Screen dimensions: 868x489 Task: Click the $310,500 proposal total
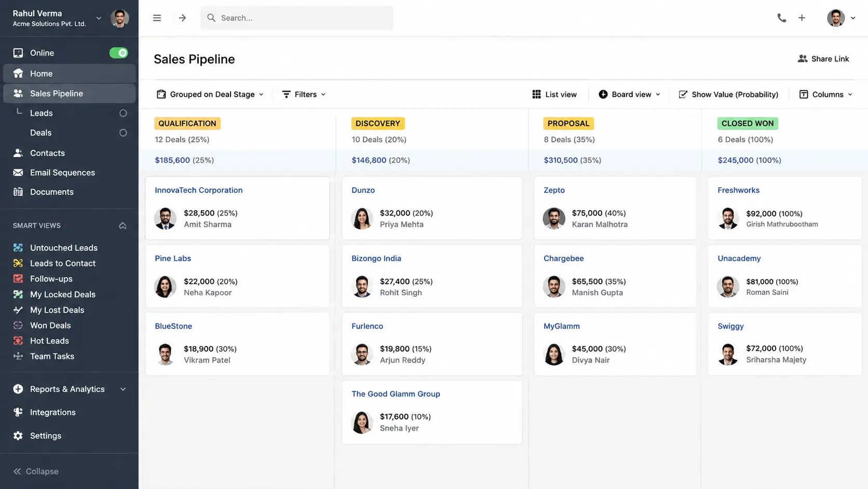561,160
